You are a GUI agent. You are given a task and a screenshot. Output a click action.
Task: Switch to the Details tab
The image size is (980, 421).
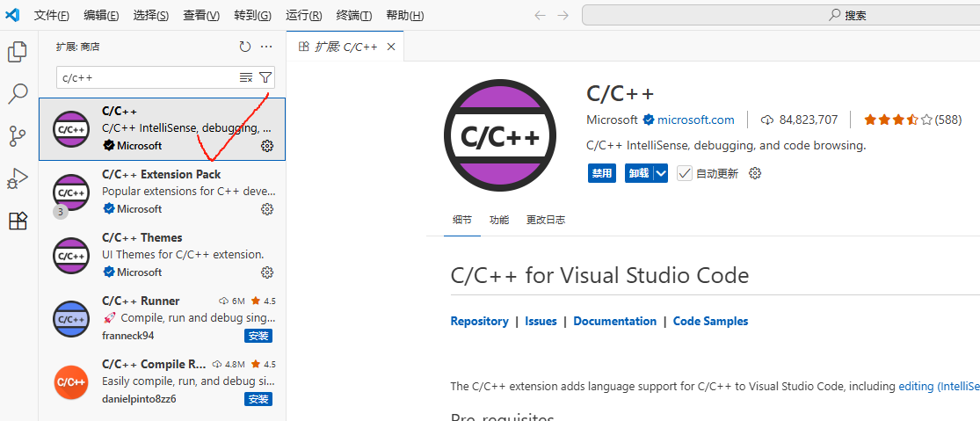click(x=462, y=220)
